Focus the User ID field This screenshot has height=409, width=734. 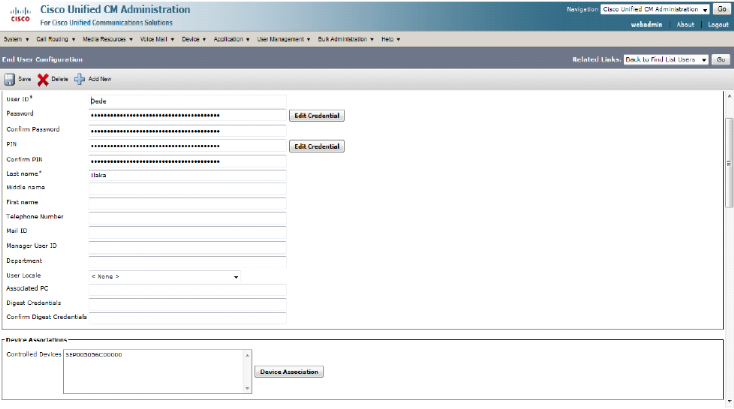coord(187,101)
